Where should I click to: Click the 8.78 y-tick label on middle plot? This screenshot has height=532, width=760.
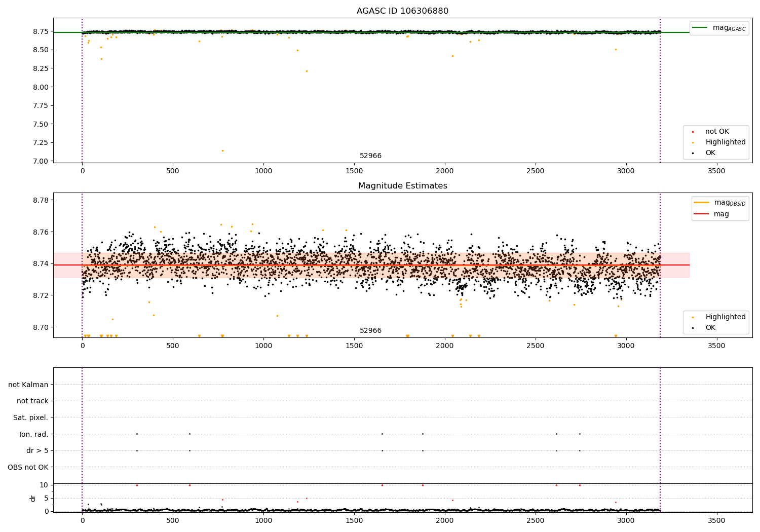tap(40, 200)
